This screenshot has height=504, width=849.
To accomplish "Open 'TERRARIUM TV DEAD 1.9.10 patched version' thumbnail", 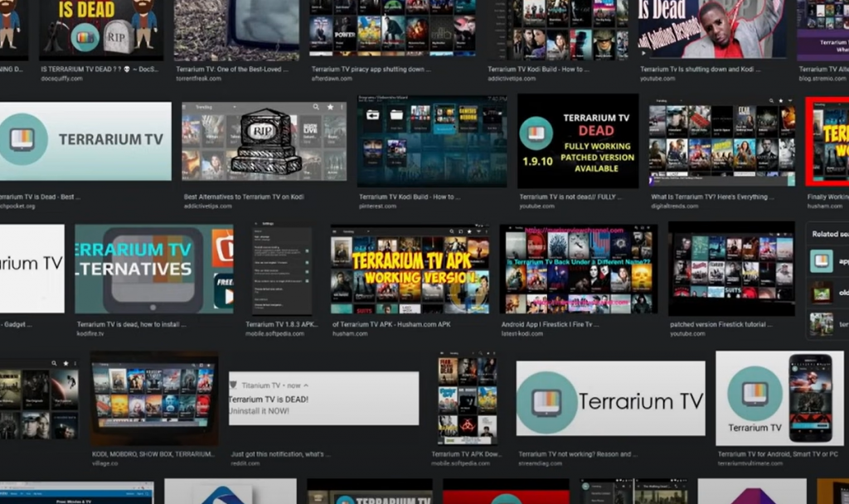I will pyautogui.click(x=578, y=141).
